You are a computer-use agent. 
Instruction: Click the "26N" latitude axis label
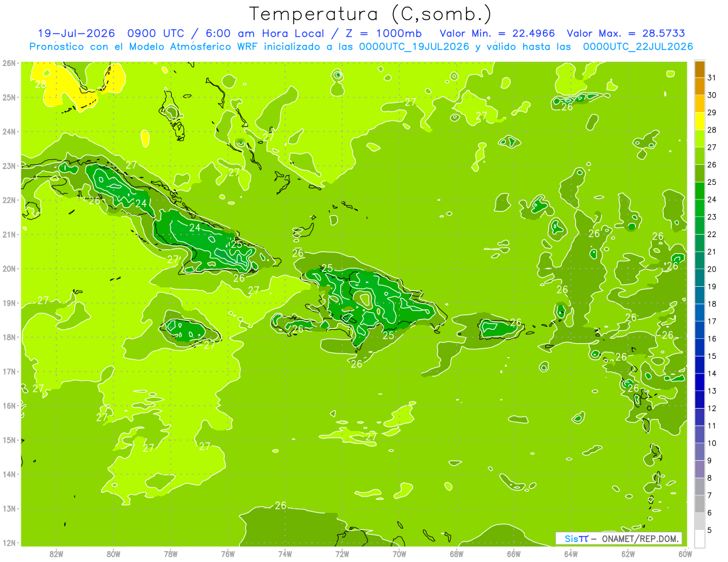9,63
